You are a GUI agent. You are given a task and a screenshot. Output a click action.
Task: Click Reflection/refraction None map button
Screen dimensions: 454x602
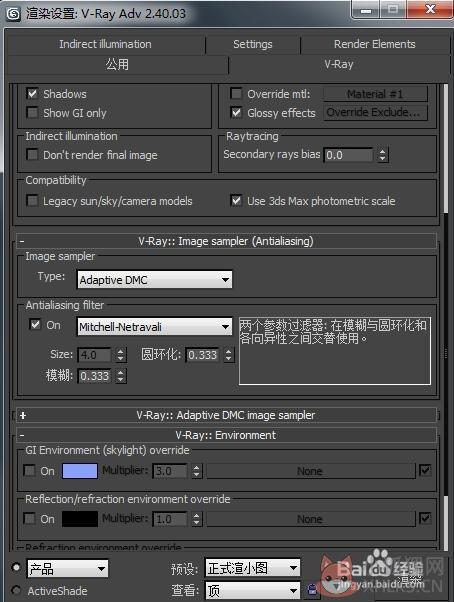(311, 519)
